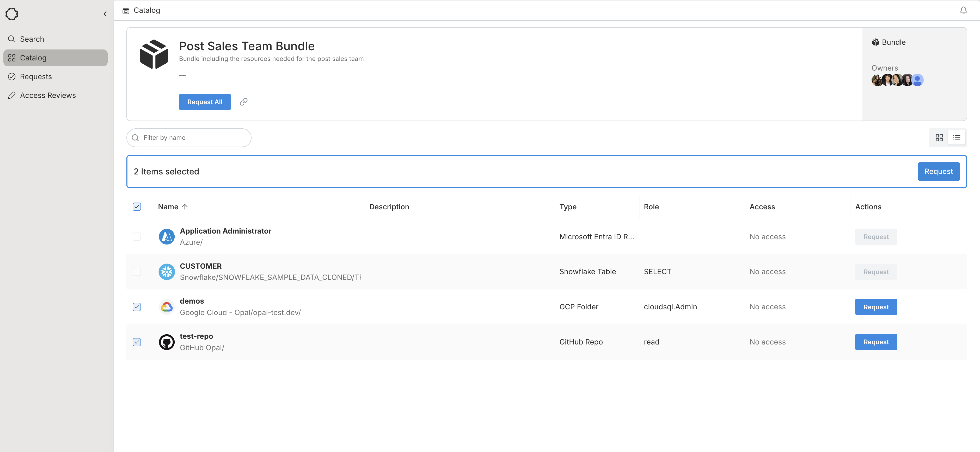Open the Requests sidebar item

[x=36, y=76]
